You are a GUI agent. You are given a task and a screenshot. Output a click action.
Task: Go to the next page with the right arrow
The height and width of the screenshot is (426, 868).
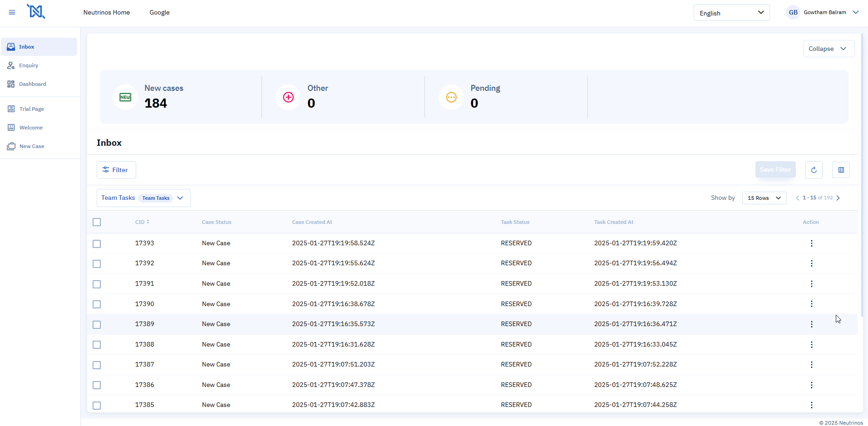point(838,198)
